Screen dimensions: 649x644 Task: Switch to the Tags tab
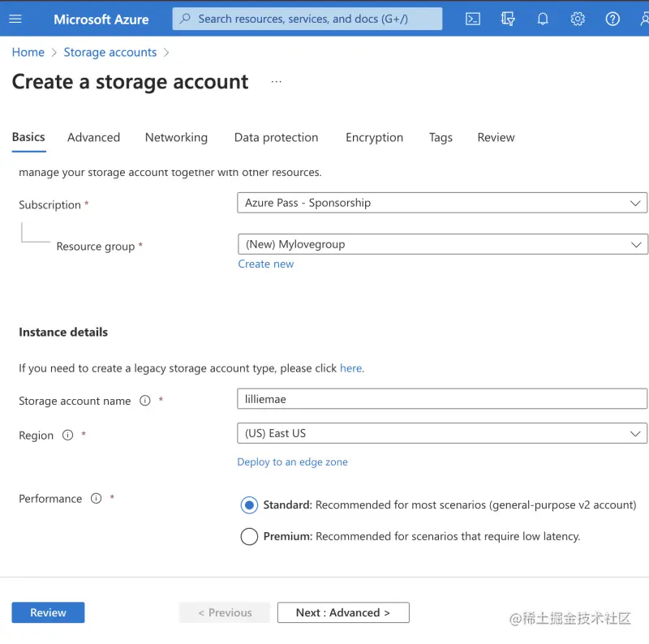click(441, 137)
